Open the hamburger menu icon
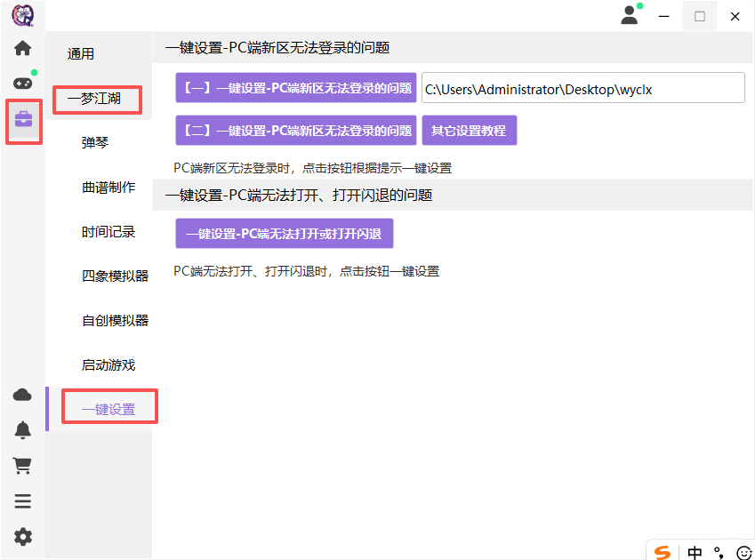 click(x=22, y=501)
